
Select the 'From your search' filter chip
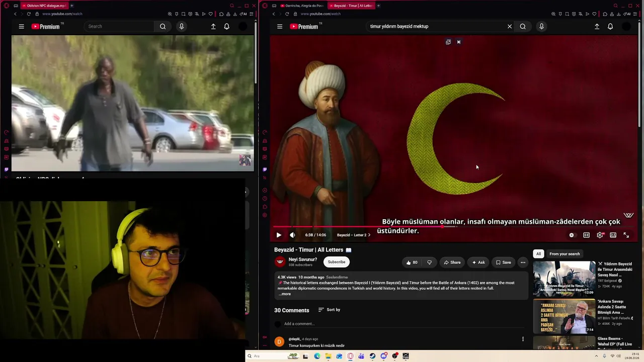[565, 254]
